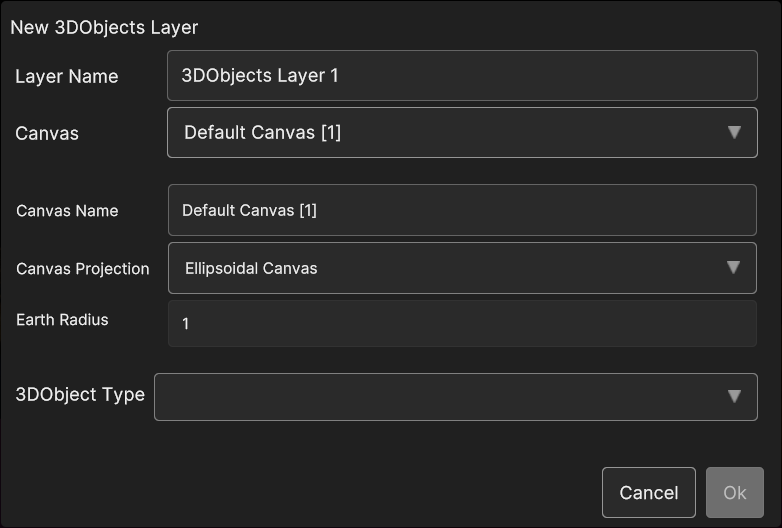782x528 pixels.
Task: Click the Layer Name label
Action: pos(66,76)
